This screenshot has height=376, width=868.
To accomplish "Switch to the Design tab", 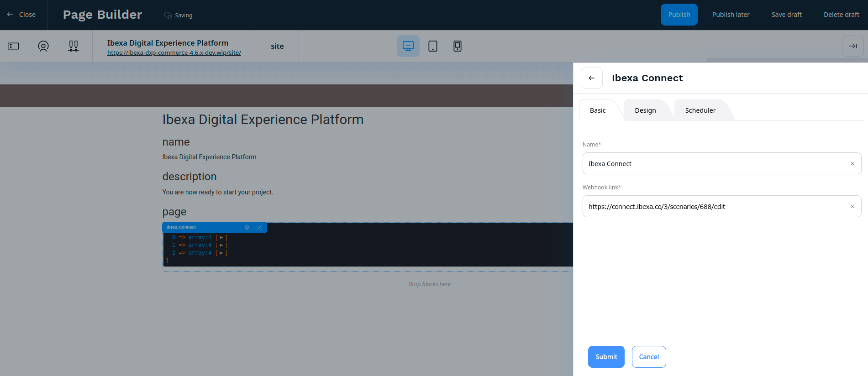I will tap(645, 110).
